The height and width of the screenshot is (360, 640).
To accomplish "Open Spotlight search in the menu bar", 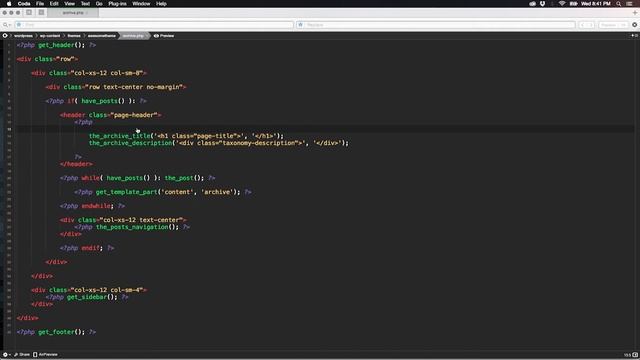I will (x=619, y=4).
